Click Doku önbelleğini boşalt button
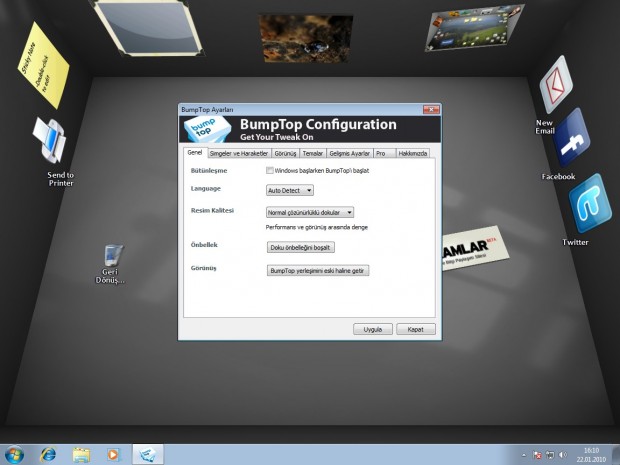Viewport: 620px width, 465px height. [301, 248]
